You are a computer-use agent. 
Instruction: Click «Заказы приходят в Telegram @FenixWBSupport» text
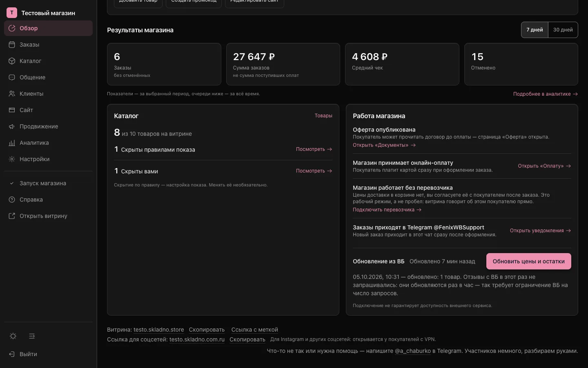pos(419,227)
